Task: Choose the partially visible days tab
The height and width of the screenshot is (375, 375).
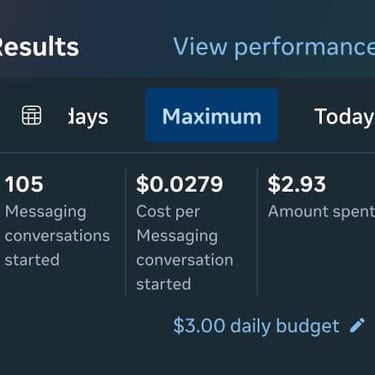Action: tap(88, 117)
